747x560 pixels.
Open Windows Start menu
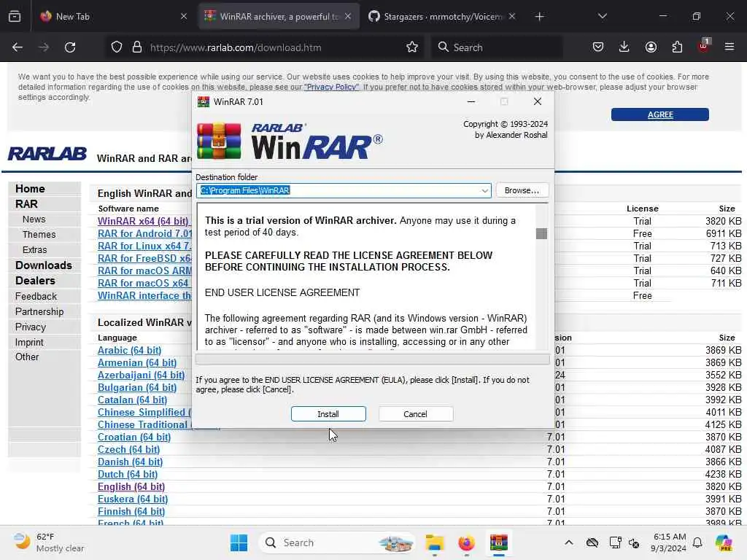pos(239,542)
